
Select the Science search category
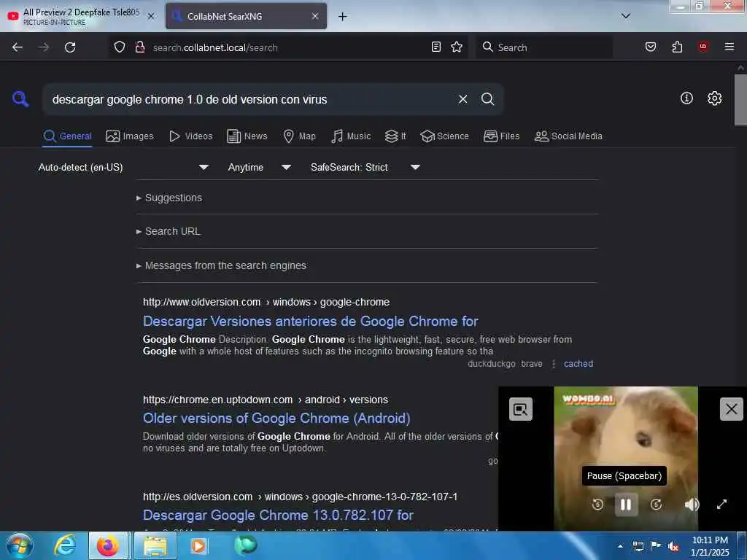444,136
